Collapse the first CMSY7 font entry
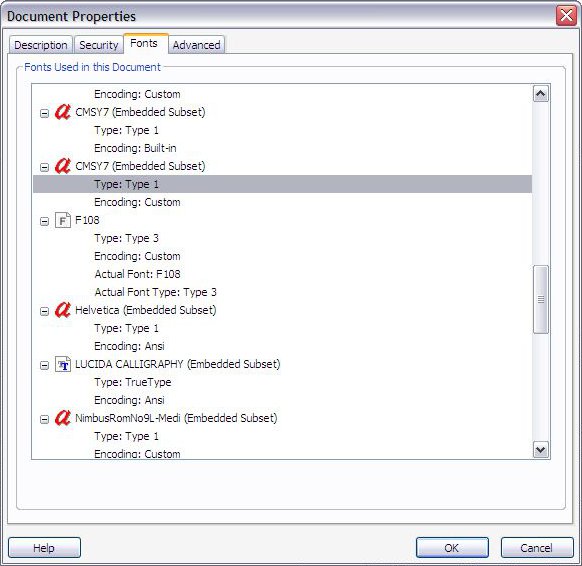This screenshot has height=566, width=582. pos(44,113)
